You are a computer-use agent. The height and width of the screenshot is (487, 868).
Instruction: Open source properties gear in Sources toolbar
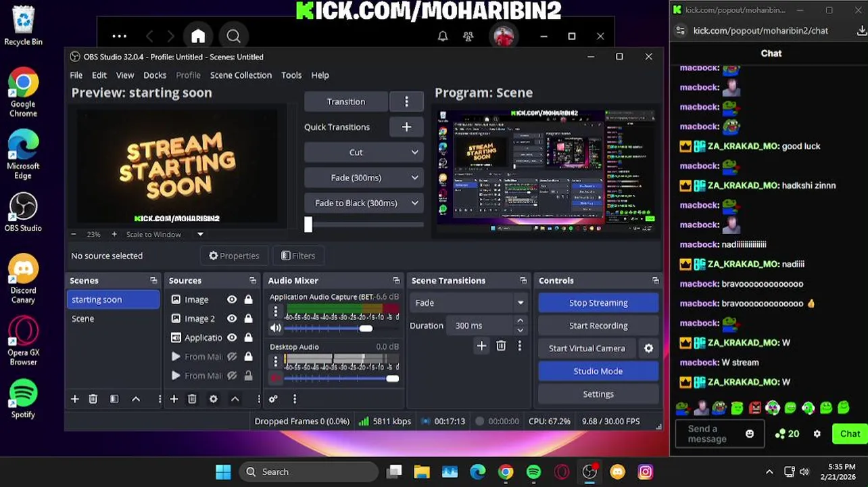point(214,399)
